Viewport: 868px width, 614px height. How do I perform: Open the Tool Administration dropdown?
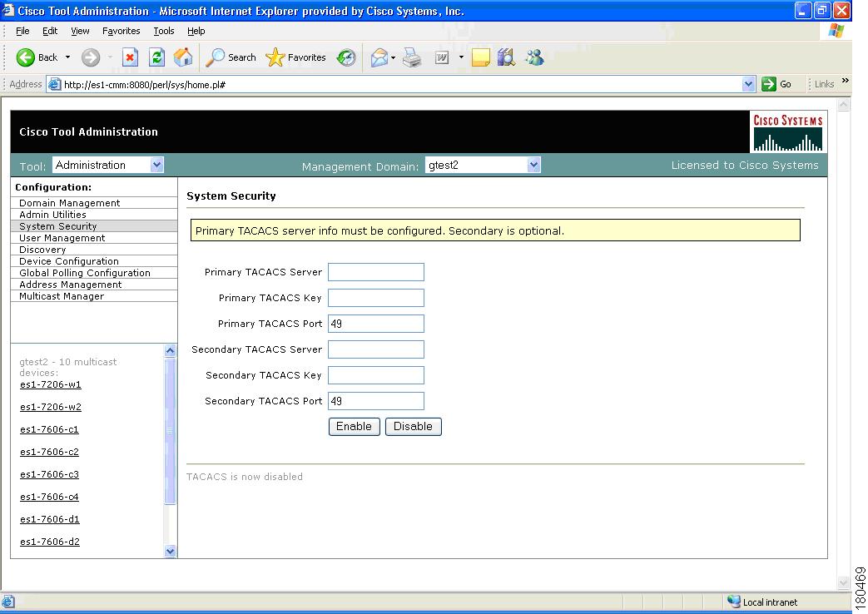156,165
